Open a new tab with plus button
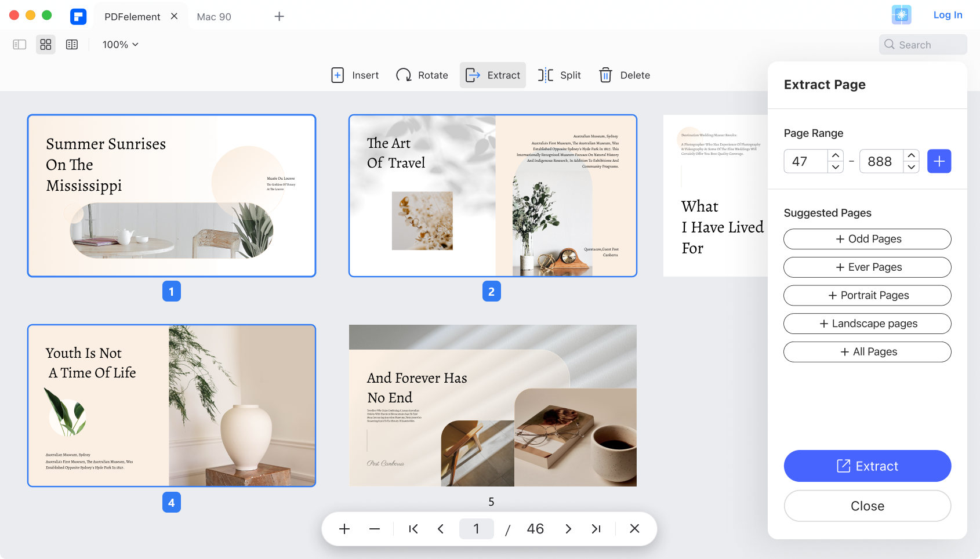Screen dimensions: 980x559 coord(279,16)
